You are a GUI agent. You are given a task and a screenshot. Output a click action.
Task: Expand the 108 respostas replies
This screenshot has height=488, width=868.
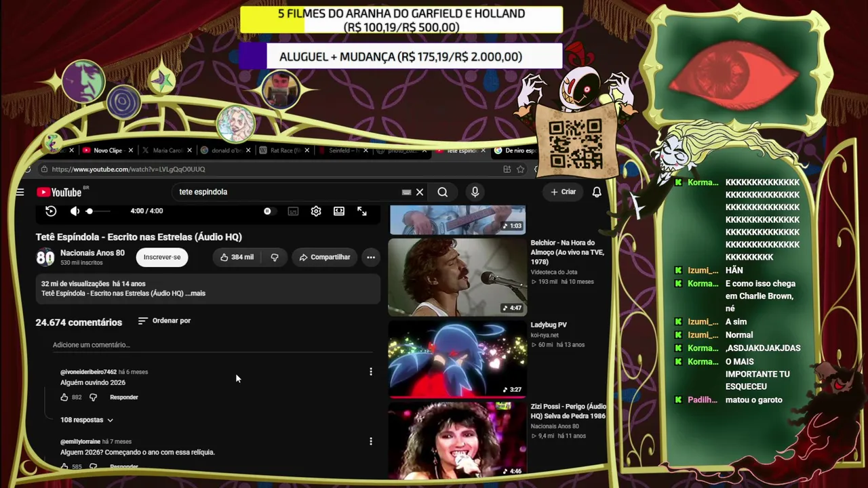(x=87, y=420)
